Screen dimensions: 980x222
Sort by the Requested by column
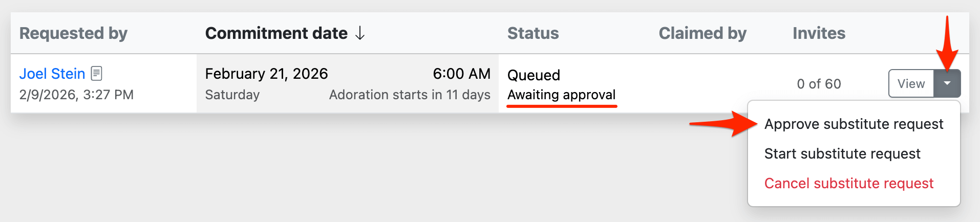click(73, 33)
